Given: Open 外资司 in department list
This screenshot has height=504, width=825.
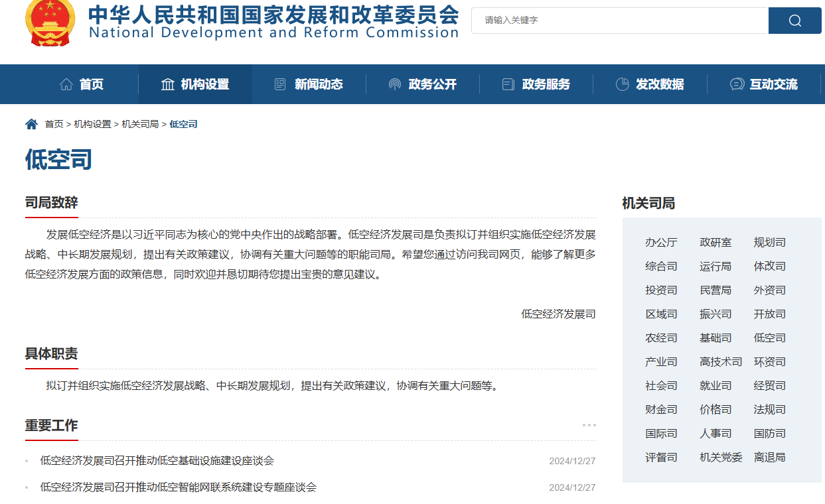Looking at the screenshot, I should 769,290.
